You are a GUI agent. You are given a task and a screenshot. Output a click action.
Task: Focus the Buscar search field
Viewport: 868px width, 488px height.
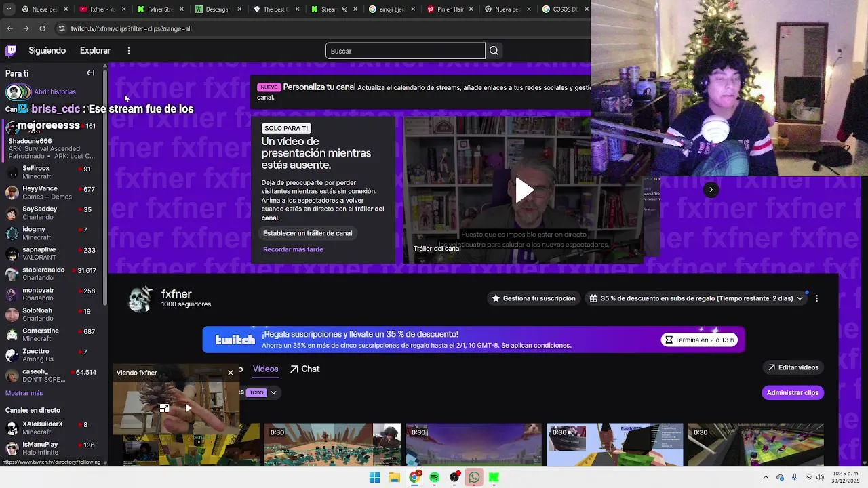coord(406,51)
